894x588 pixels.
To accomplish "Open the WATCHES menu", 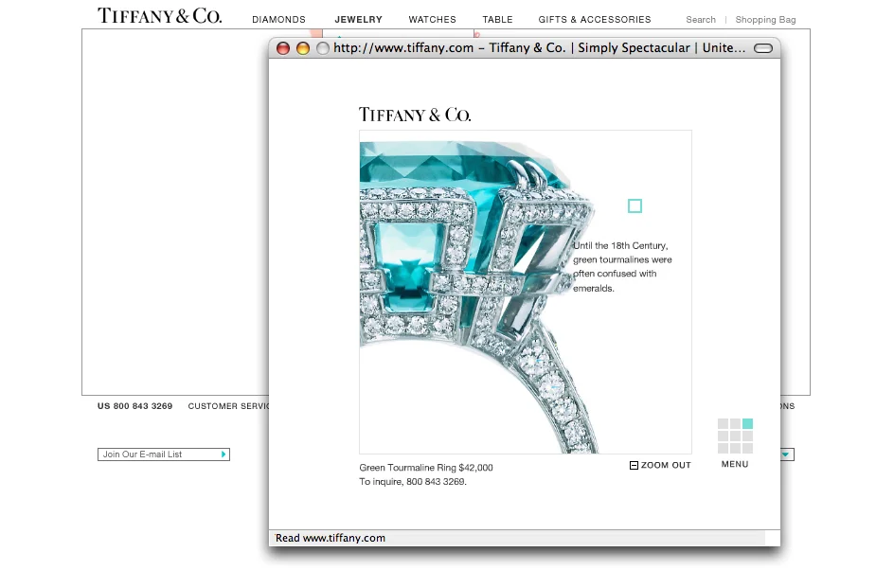I will (x=432, y=19).
